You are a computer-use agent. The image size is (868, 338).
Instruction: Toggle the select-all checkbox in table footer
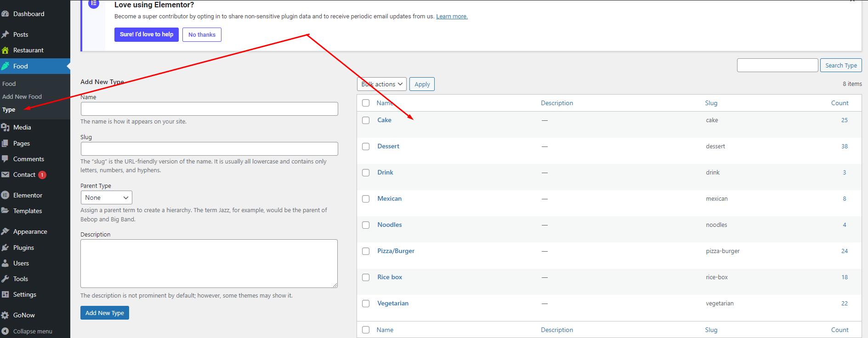[x=366, y=330]
